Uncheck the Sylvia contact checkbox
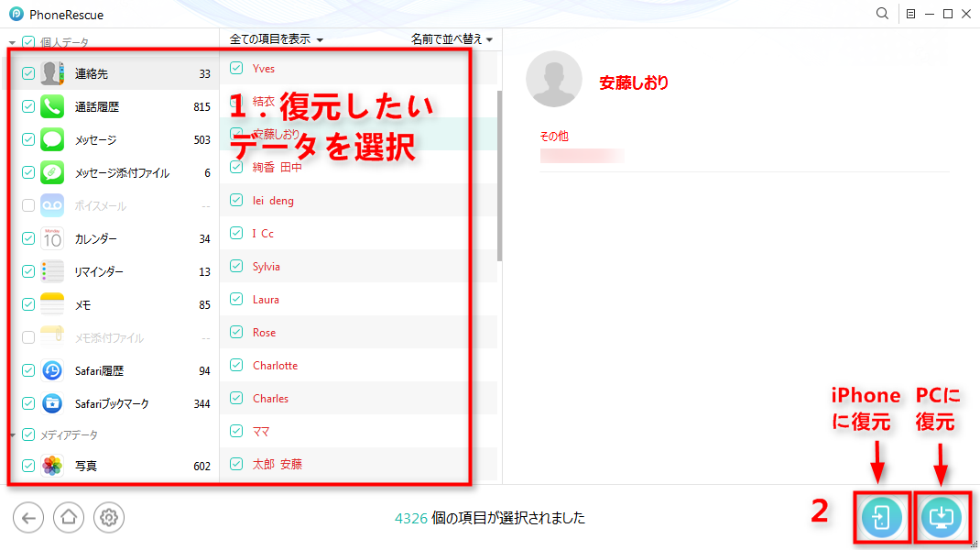980x550 pixels. (236, 266)
